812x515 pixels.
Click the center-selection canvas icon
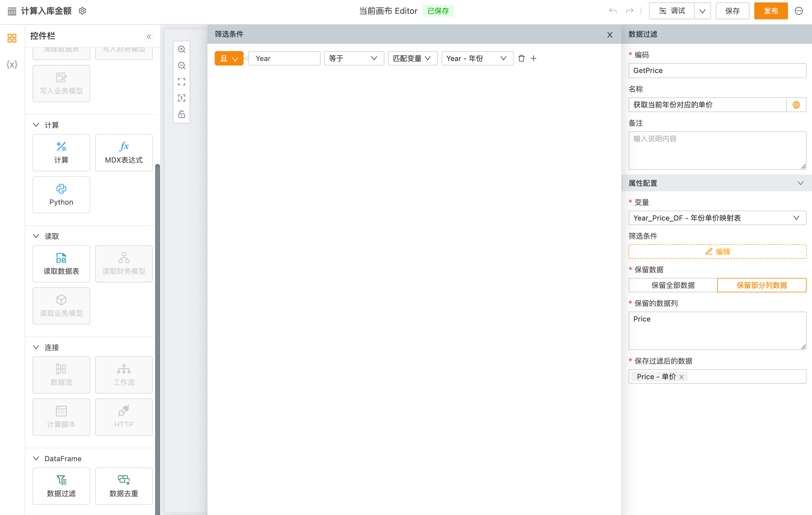point(181,98)
